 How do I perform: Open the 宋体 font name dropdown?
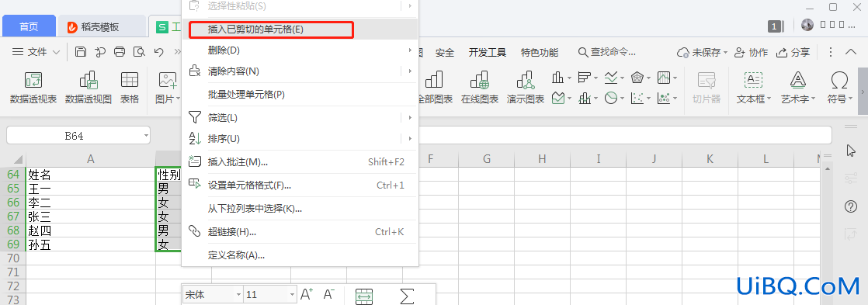tap(238, 295)
